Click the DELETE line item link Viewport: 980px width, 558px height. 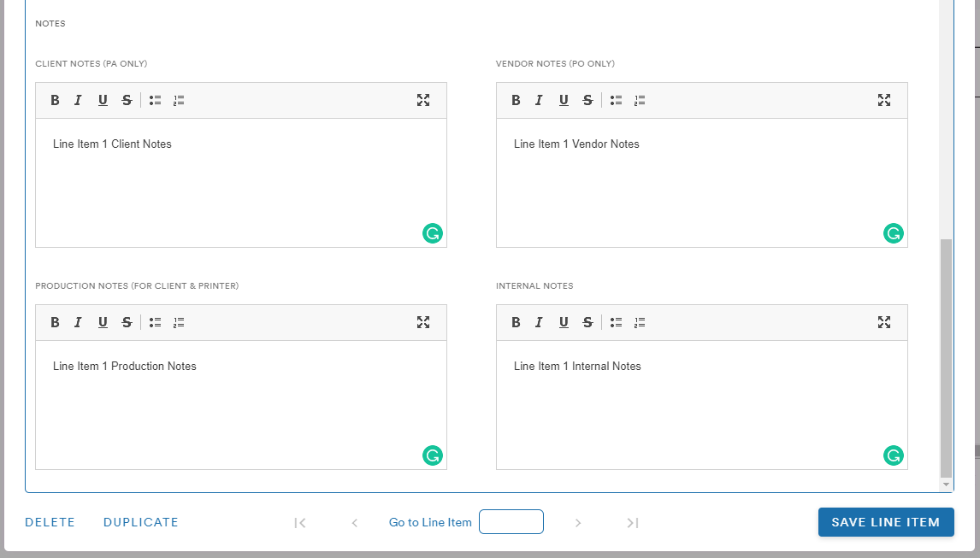50,522
